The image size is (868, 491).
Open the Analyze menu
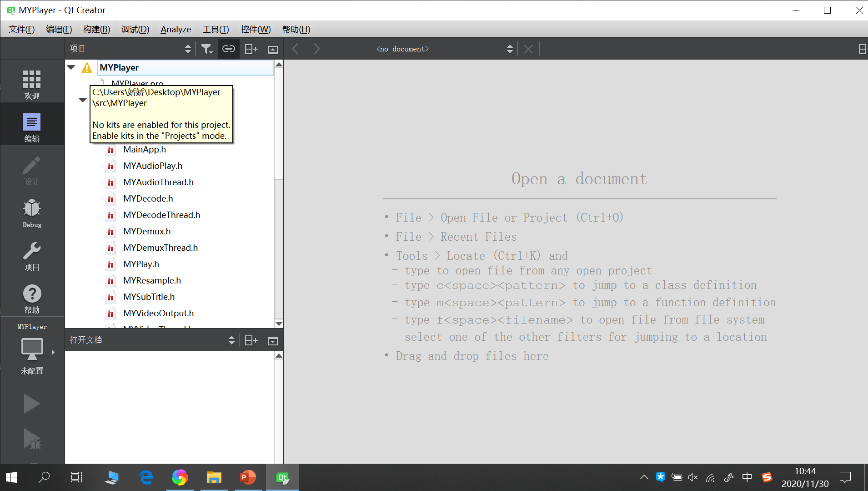coord(176,29)
